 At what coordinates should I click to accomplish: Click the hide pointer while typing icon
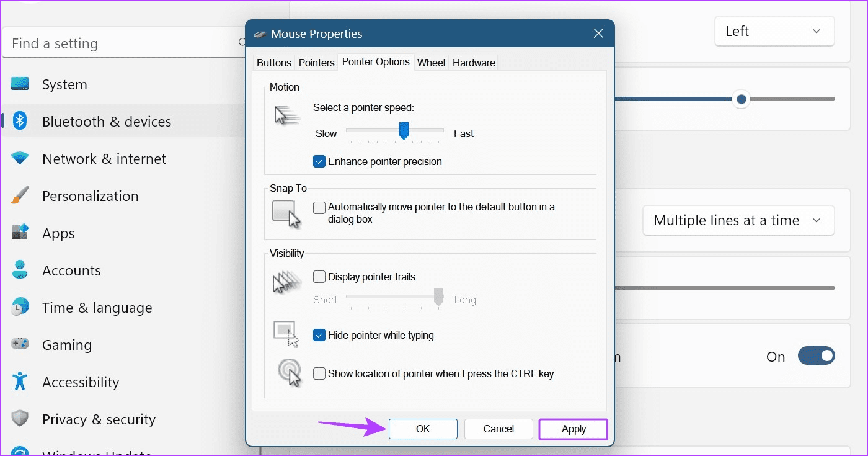[286, 334]
